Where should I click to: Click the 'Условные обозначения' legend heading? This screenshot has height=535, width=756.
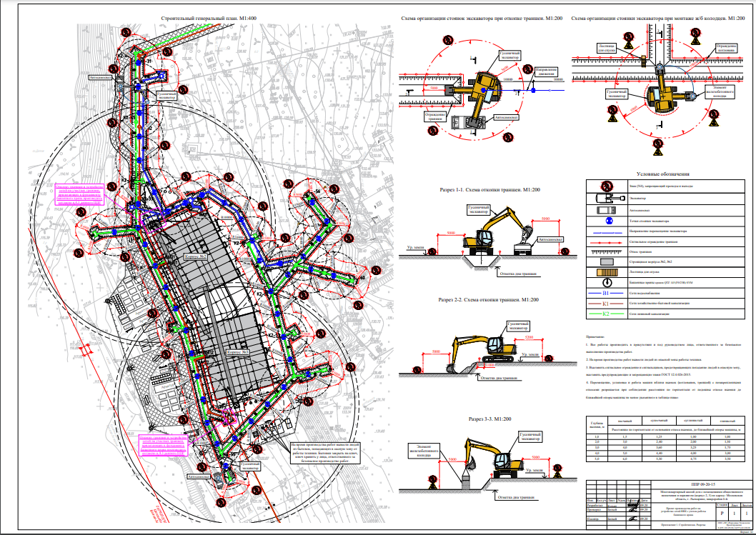tap(663, 174)
